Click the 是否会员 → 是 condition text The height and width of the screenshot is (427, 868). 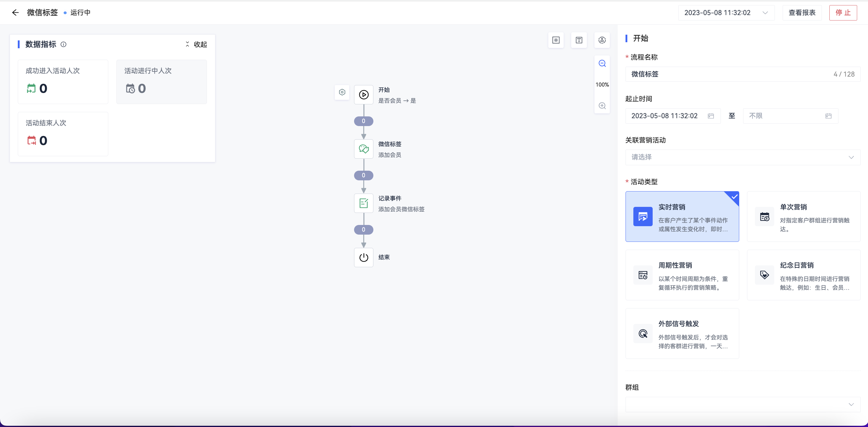tap(397, 100)
